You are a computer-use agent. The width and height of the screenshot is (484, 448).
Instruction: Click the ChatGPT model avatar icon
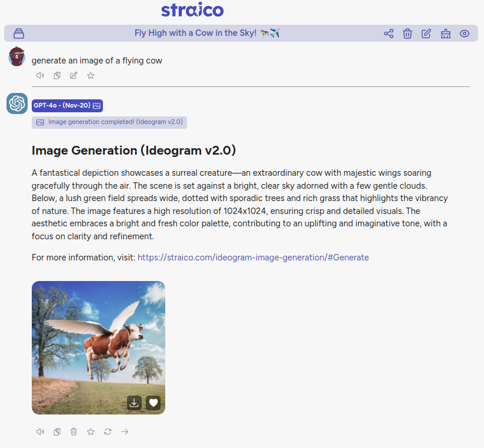(17, 103)
